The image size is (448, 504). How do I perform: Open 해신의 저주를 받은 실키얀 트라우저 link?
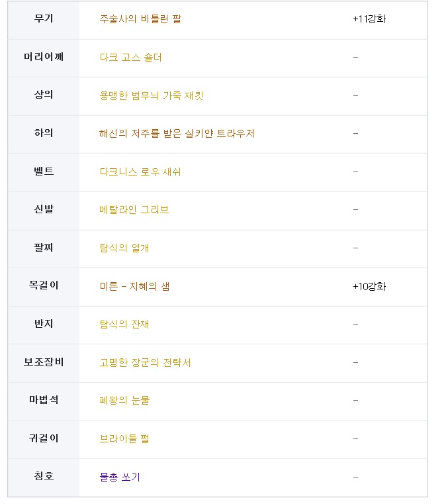pyautogui.click(x=177, y=134)
